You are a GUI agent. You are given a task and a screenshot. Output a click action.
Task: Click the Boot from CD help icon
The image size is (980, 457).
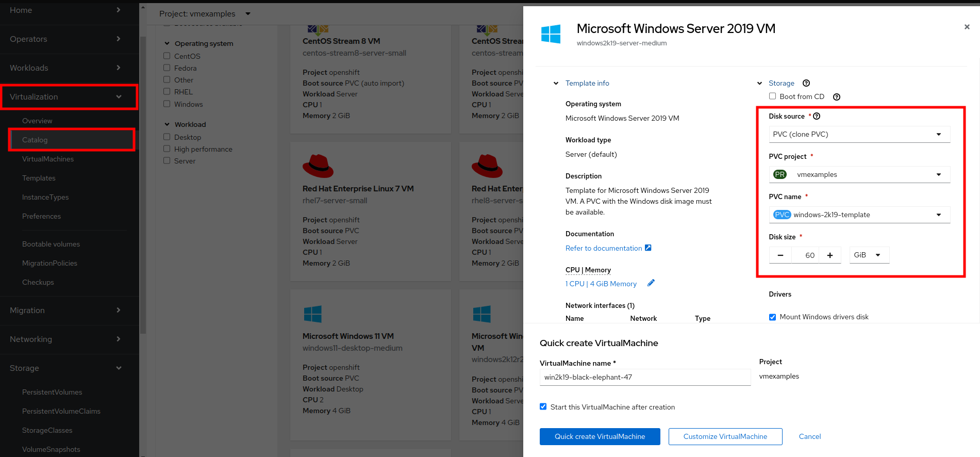point(837,97)
